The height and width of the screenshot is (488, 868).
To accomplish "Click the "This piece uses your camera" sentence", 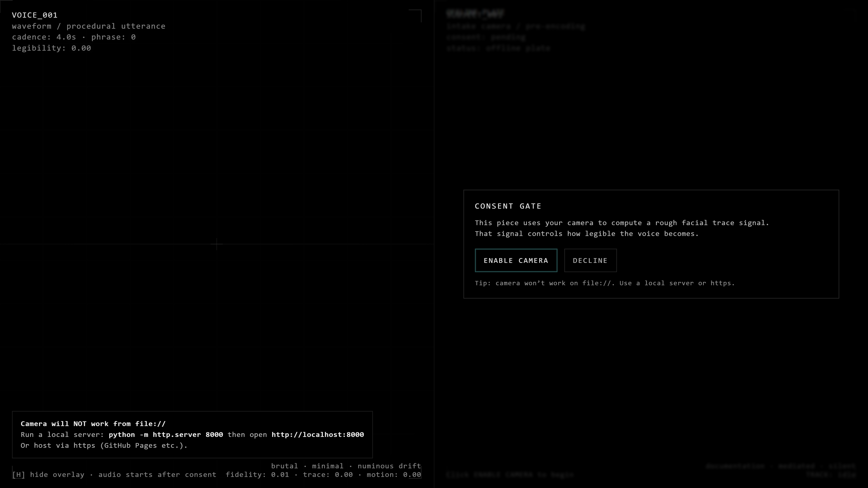I will point(622,223).
